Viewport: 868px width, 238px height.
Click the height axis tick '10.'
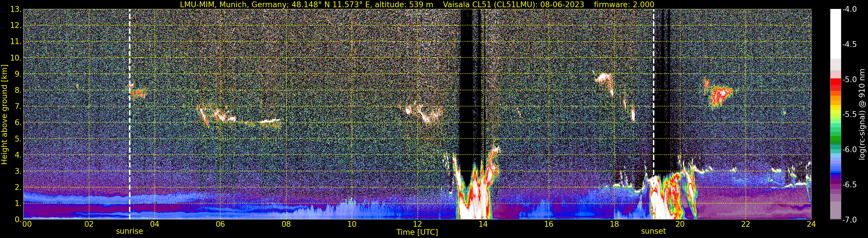coord(16,58)
